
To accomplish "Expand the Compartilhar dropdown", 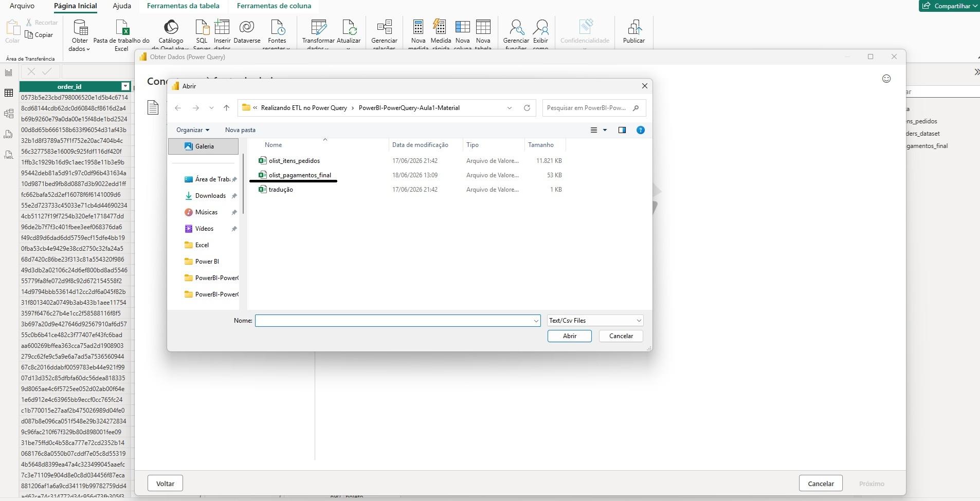I will click(x=975, y=6).
